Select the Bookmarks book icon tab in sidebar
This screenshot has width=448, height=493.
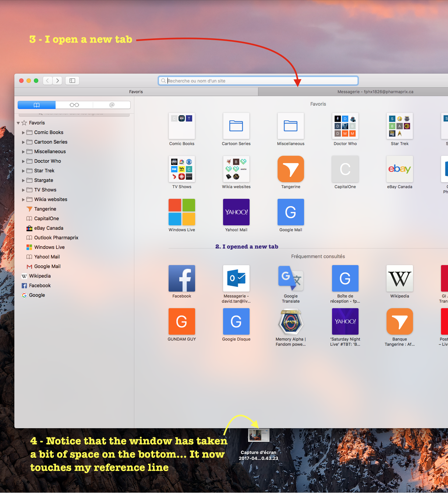click(36, 105)
